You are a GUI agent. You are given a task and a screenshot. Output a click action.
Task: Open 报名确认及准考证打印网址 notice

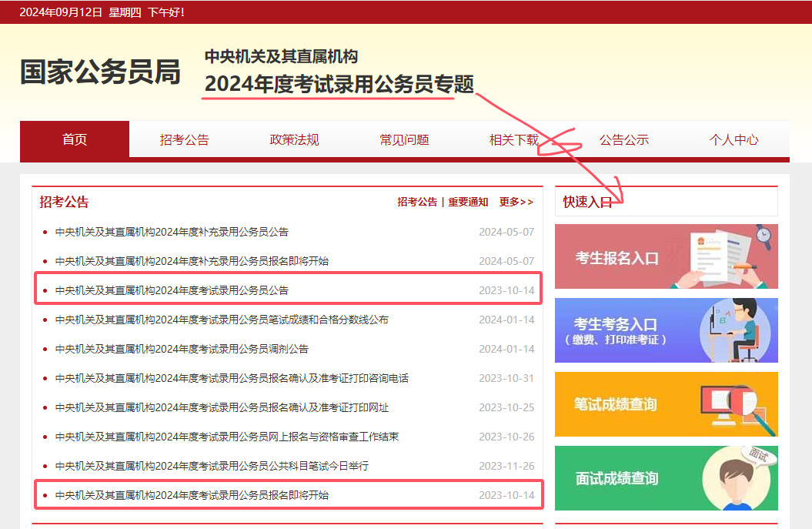(222, 408)
